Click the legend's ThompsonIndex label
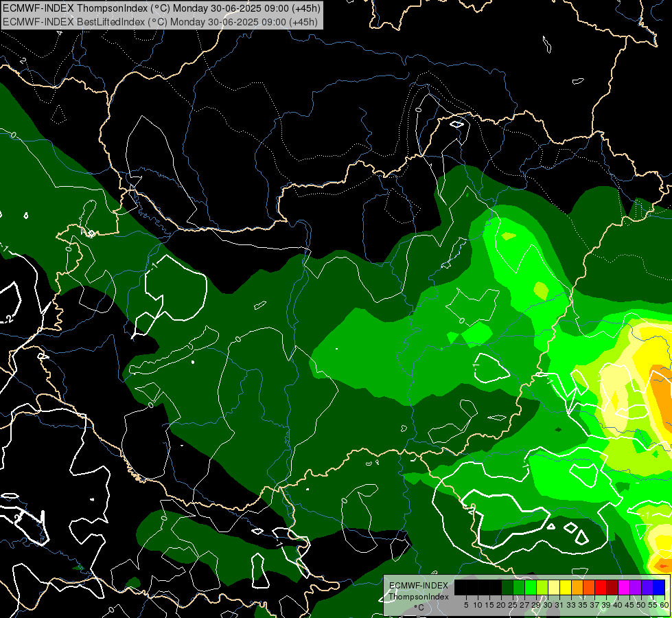 point(419,597)
